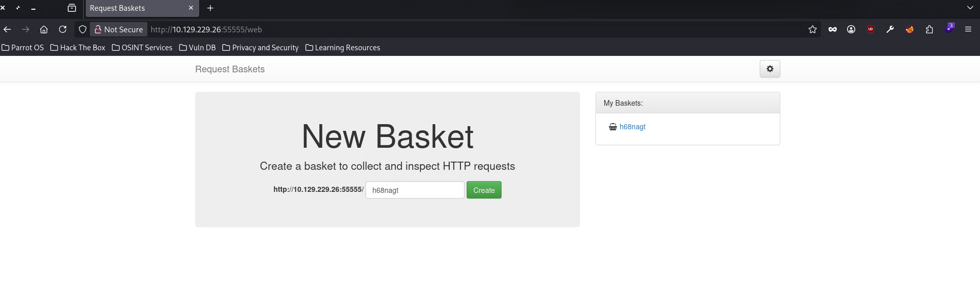Open the OSINT Services bookmarks folder

[x=142, y=47]
